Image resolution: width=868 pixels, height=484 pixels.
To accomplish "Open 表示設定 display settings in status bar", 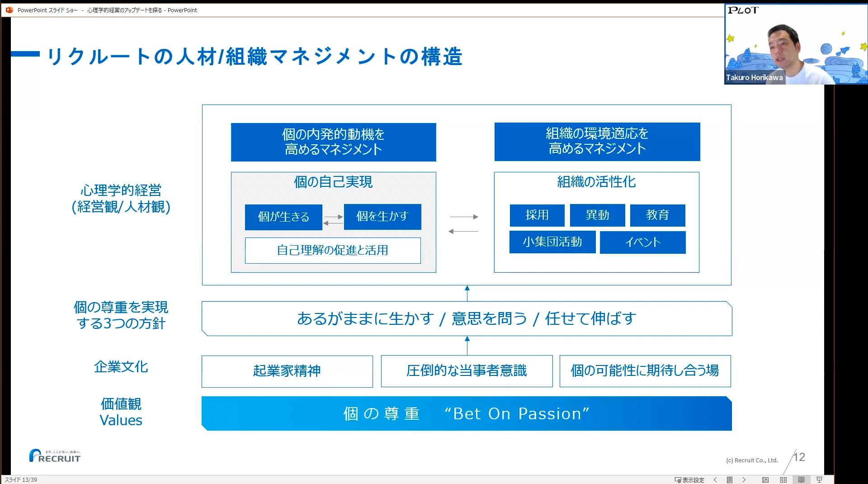I will point(689,480).
